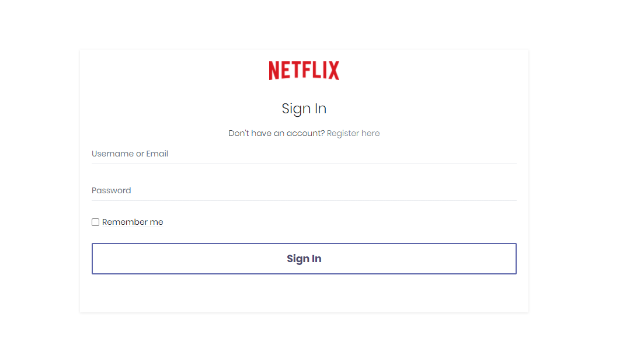Click the Password placeholder text
The height and width of the screenshot is (341, 644).
tap(112, 191)
